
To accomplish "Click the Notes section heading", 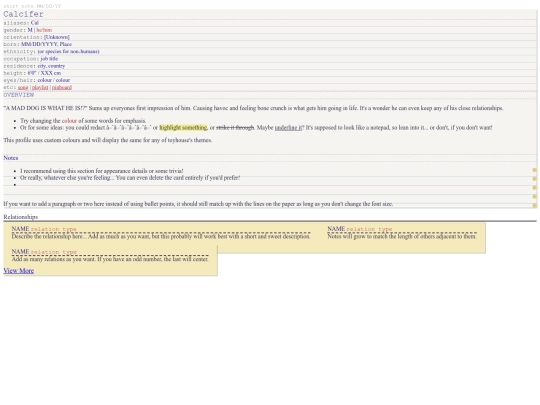I will coord(11,158).
